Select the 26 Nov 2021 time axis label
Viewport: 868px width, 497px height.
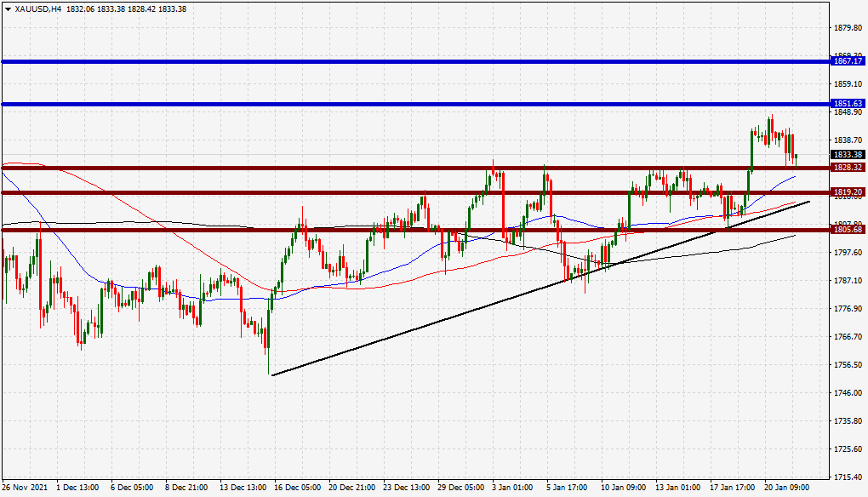(25, 488)
